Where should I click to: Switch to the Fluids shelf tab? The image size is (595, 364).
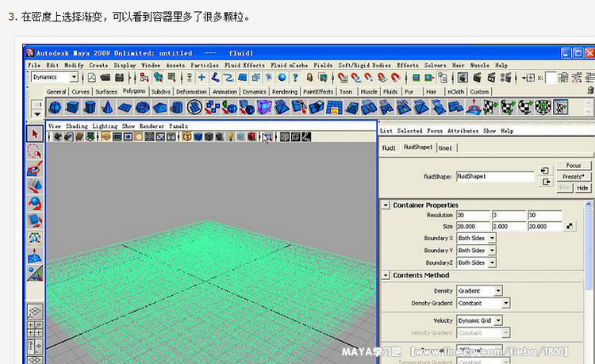tap(390, 92)
